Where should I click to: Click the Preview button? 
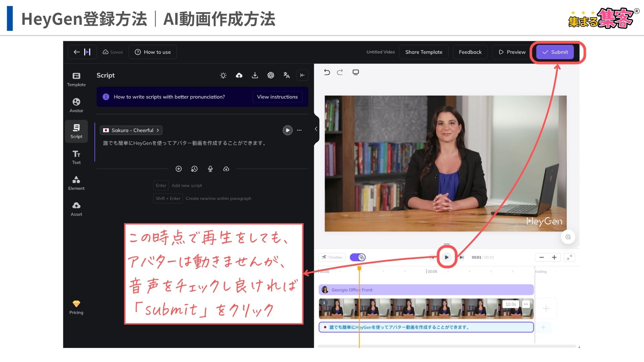tap(512, 52)
